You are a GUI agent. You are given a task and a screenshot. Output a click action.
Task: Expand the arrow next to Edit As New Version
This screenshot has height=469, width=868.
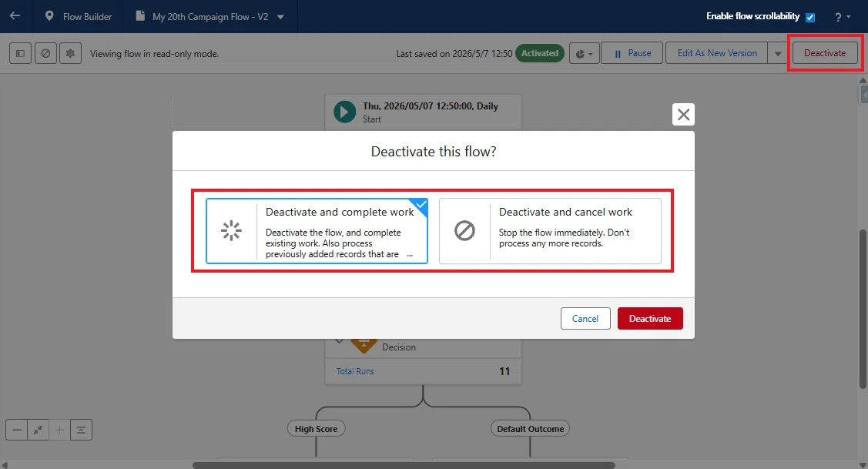click(x=778, y=54)
